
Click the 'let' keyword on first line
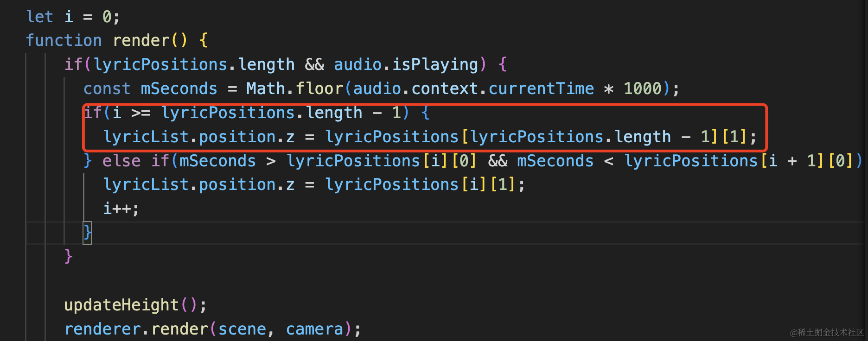40,17
